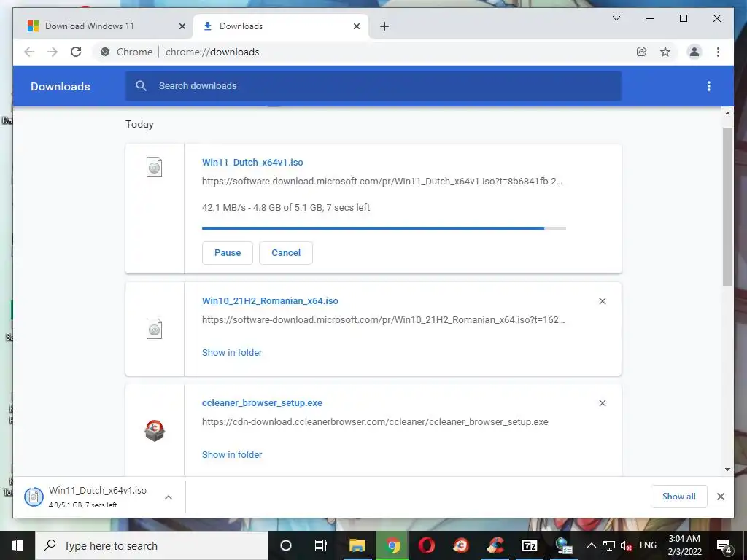Open the CCleaner taskbar icon
This screenshot has width=747, height=560.
click(x=495, y=545)
